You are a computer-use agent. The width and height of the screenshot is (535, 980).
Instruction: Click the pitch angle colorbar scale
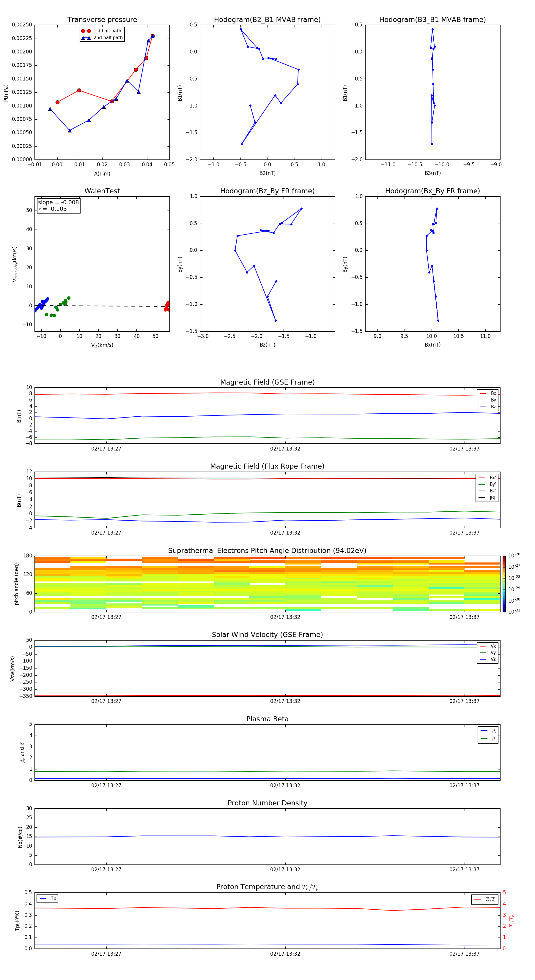coord(504,584)
